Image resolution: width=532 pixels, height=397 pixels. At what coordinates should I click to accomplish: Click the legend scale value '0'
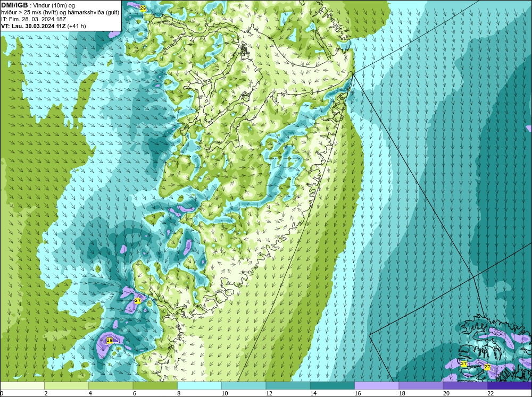pos(2,393)
